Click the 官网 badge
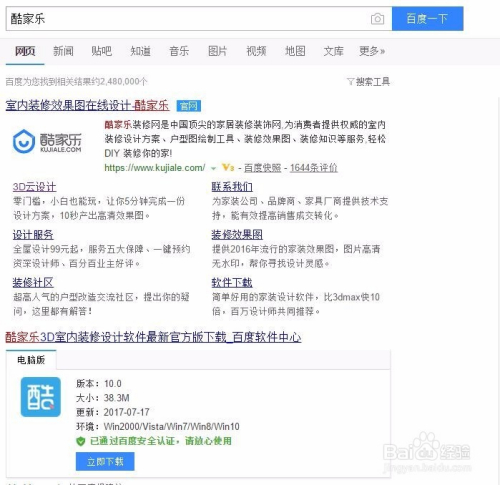Screen dimensions: 500x485 (x=189, y=106)
